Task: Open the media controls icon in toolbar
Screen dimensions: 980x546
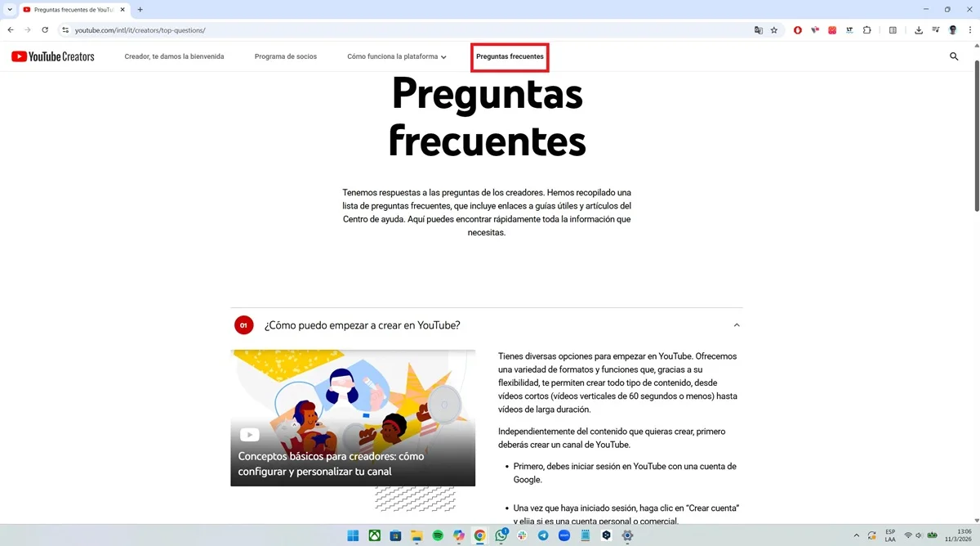Action: click(x=936, y=29)
